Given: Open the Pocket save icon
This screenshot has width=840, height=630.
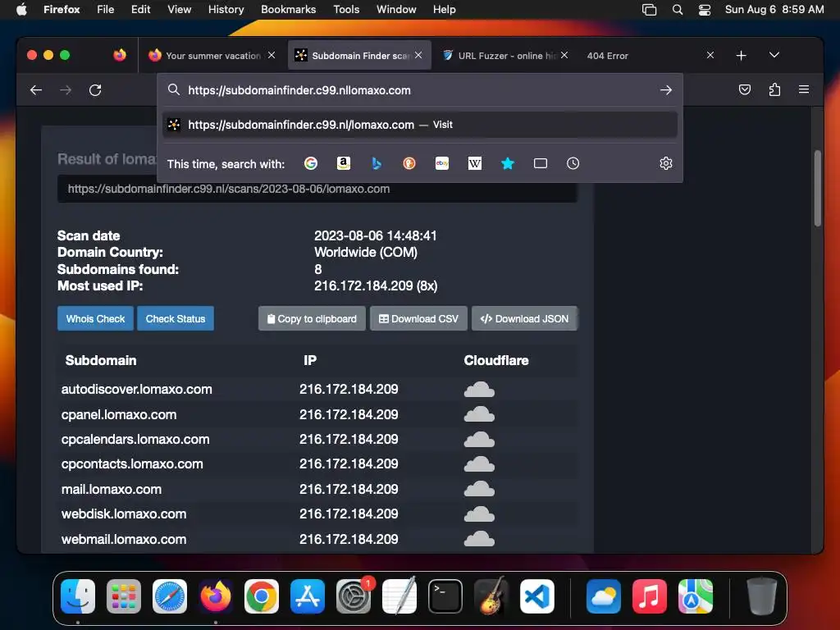Looking at the screenshot, I should [x=745, y=89].
